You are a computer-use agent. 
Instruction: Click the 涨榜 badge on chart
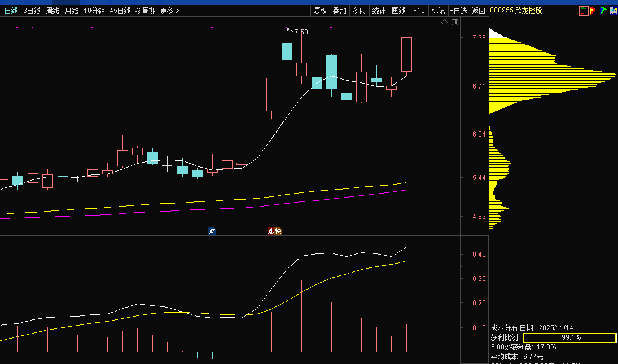point(275,231)
